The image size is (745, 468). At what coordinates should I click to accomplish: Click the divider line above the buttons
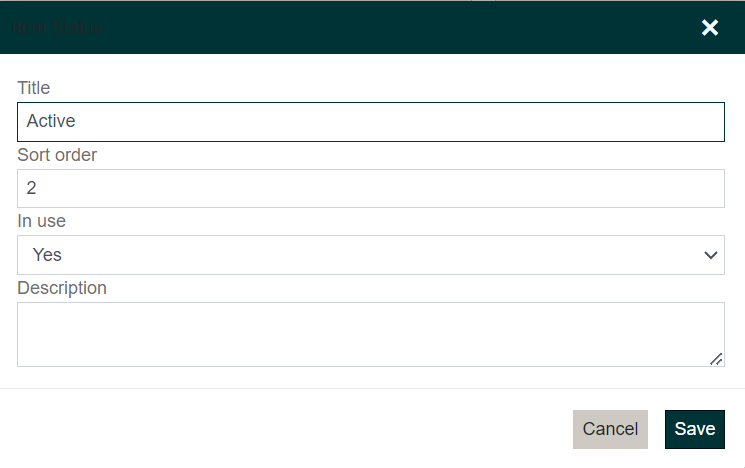coord(372,388)
